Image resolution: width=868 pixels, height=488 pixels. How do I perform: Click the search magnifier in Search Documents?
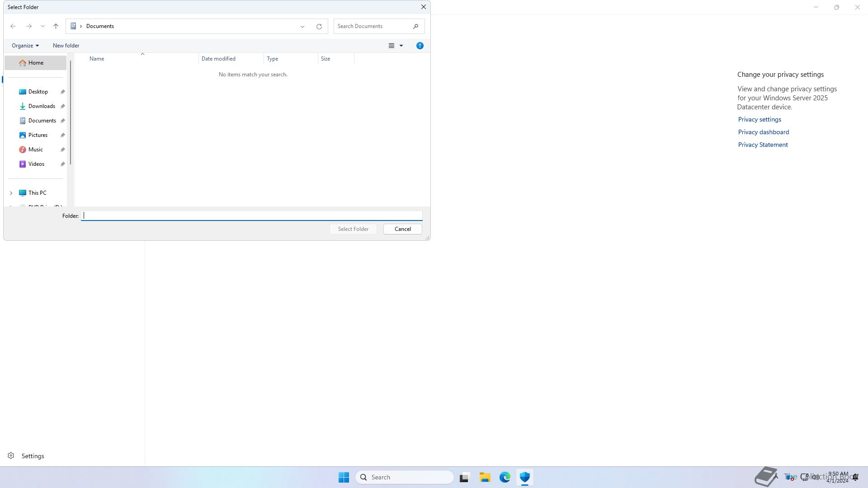click(415, 26)
